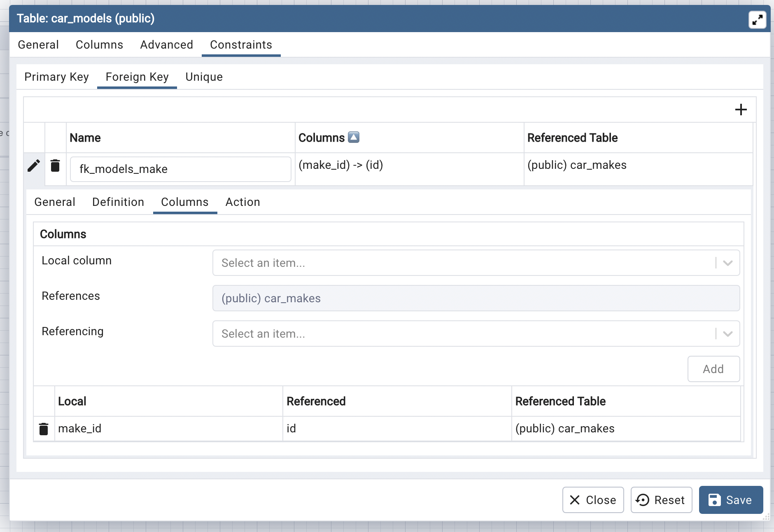Save the table changes

pos(731,500)
